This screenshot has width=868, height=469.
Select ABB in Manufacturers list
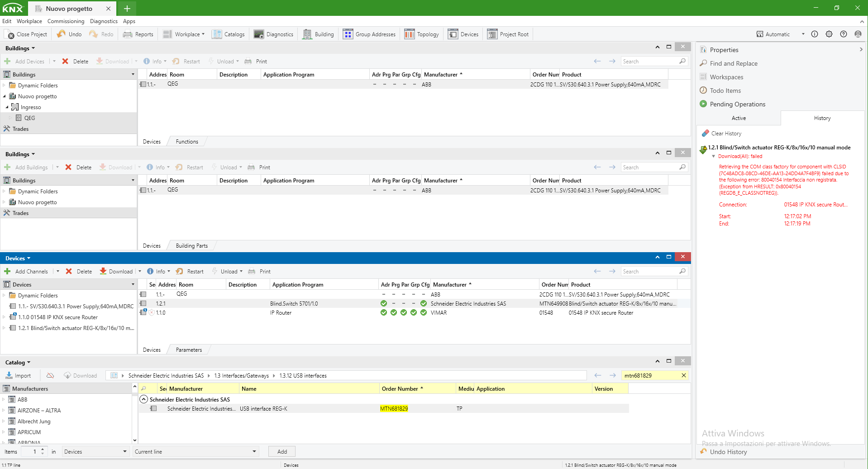23,400
